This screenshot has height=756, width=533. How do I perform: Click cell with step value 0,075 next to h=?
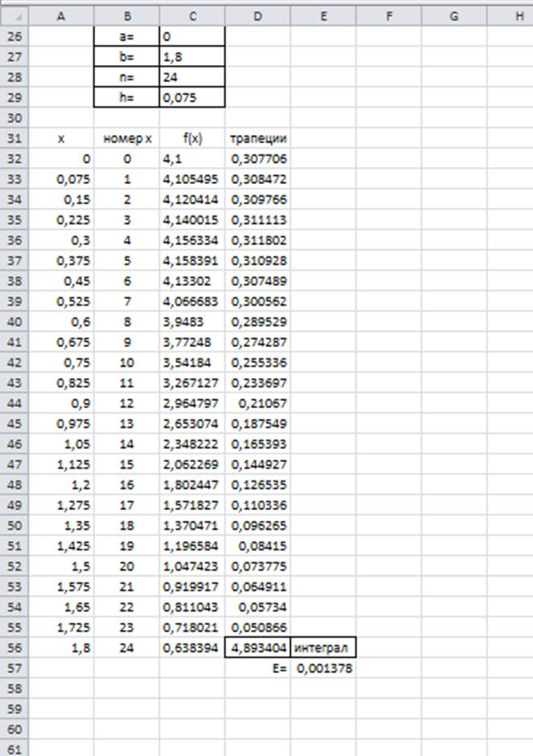[192, 98]
